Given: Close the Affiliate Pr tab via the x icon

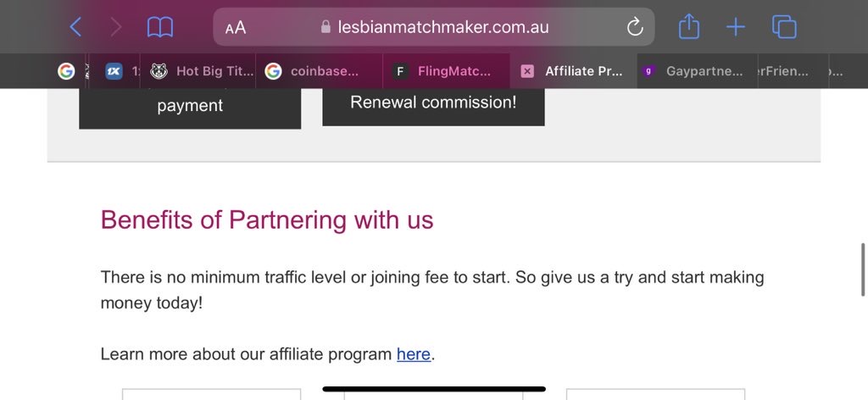Looking at the screenshot, I should [x=527, y=71].
